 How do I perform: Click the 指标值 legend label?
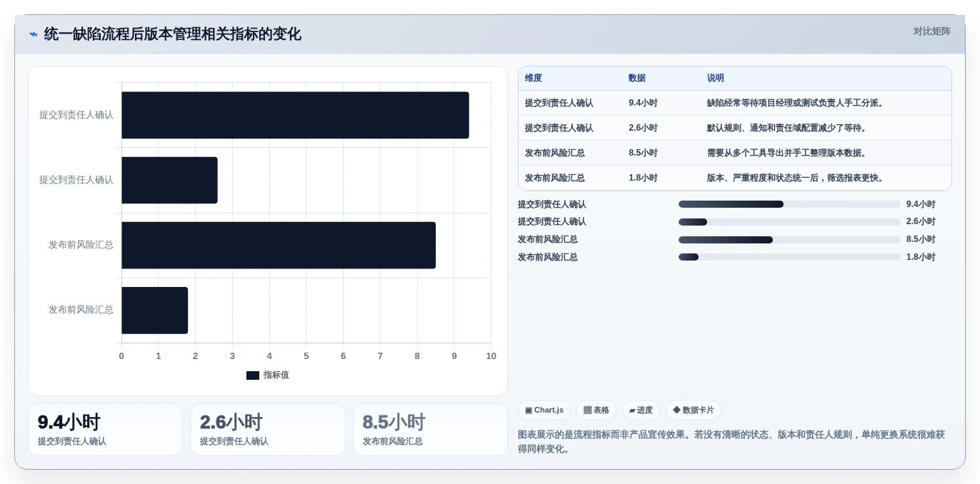coord(276,375)
